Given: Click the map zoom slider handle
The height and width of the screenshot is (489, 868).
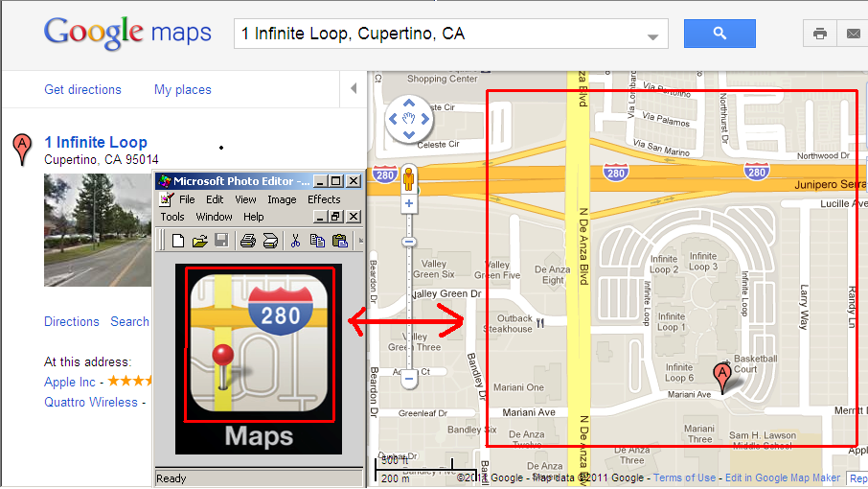Looking at the screenshot, I should pos(408,242).
